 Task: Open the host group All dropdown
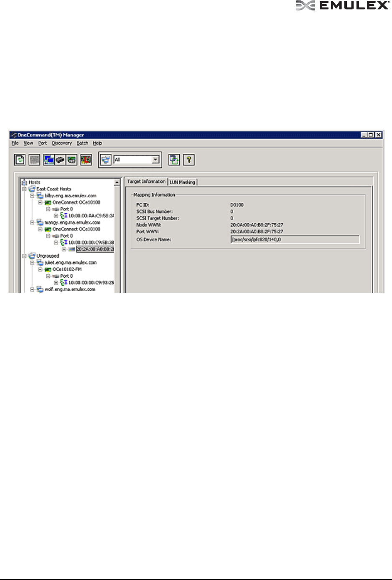155,160
